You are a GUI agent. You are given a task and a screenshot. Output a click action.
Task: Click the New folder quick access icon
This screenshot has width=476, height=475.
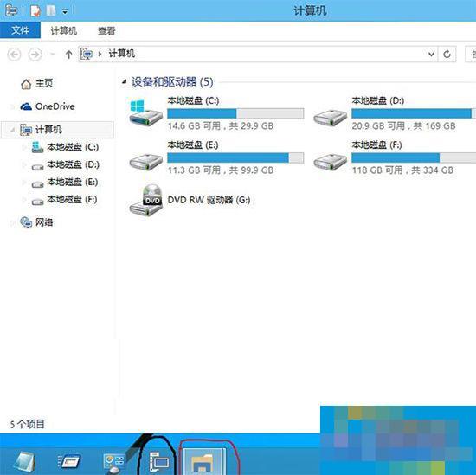tap(51, 10)
